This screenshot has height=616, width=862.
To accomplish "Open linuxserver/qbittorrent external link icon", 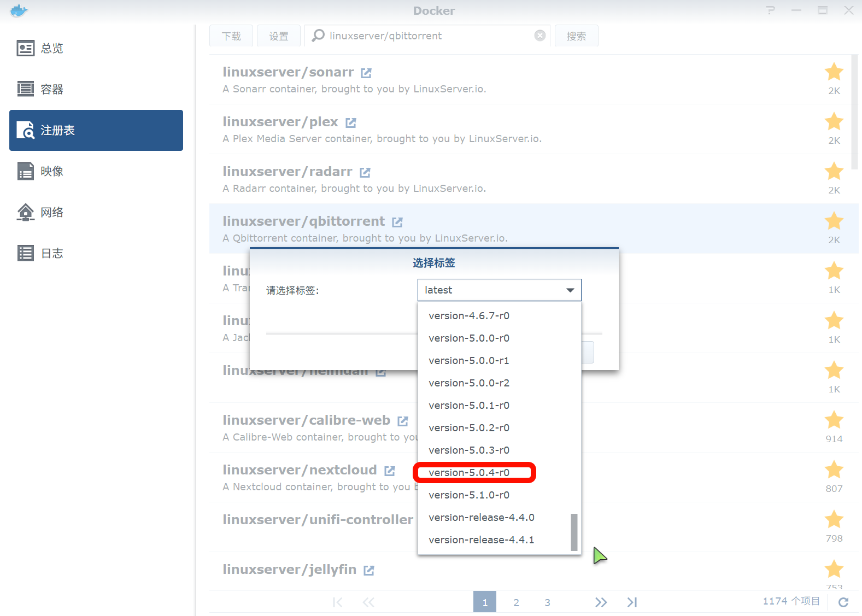I will click(397, 222).
